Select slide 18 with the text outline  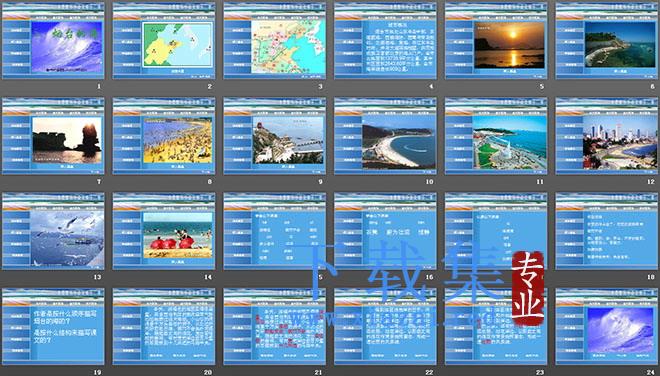(x=607, y=231)
